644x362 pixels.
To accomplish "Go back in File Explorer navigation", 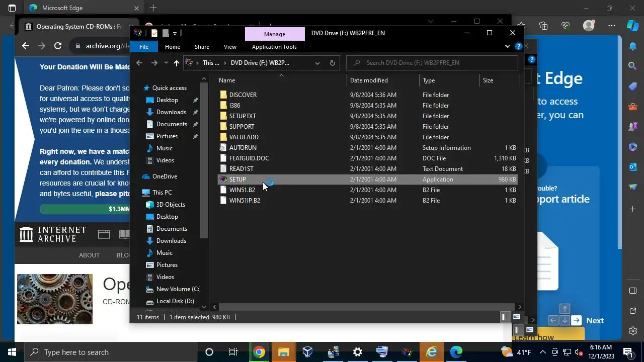I will pos(139,63).
